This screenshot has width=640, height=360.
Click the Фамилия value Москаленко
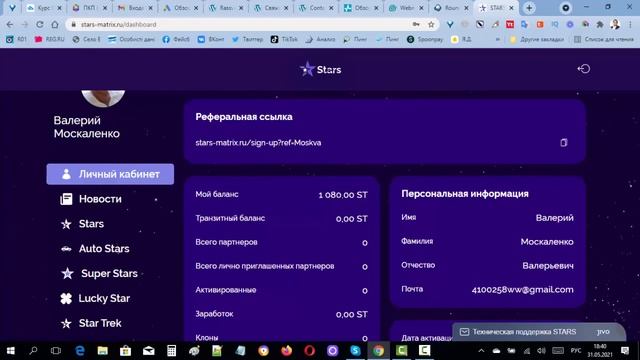click(547, 242)
